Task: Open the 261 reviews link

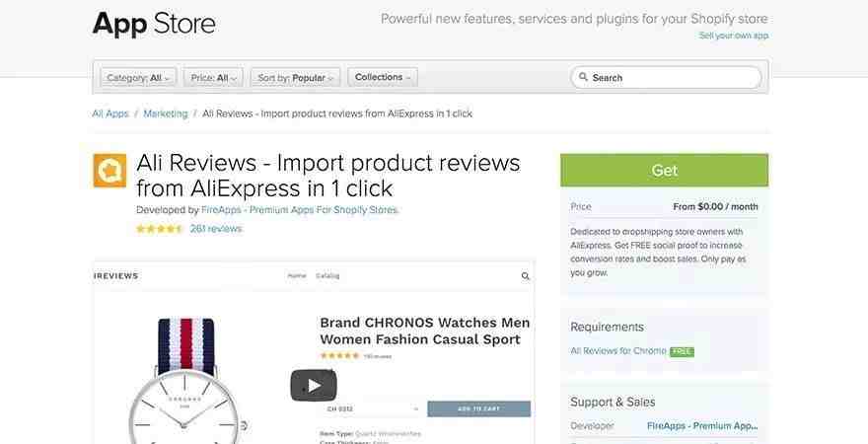Action: pos(216,229)
